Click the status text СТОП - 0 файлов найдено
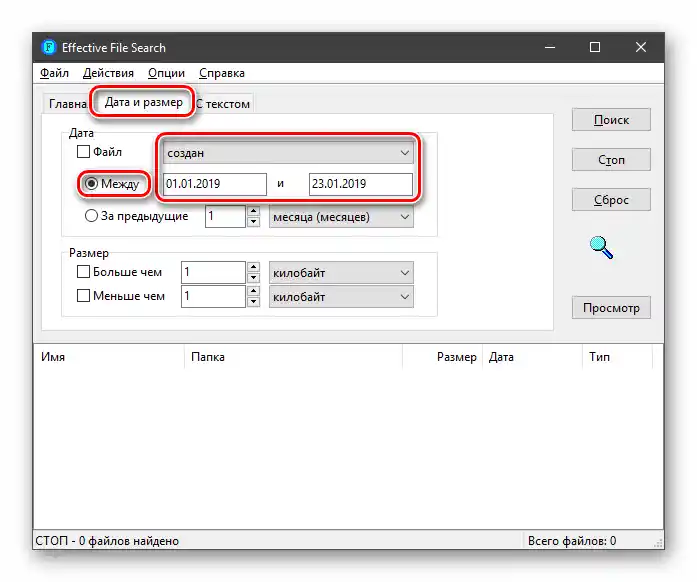The width and height of the screenshot is (697, 582). coord(107,541)
